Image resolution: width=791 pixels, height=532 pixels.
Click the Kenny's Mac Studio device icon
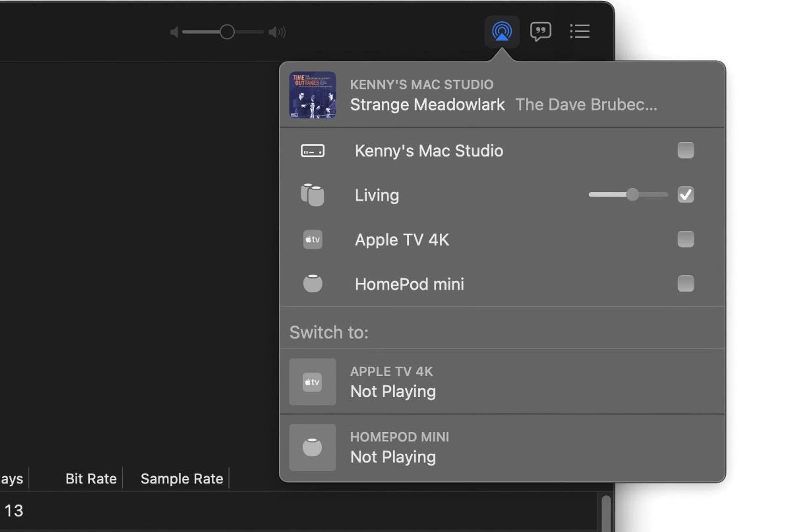[312, 151]
